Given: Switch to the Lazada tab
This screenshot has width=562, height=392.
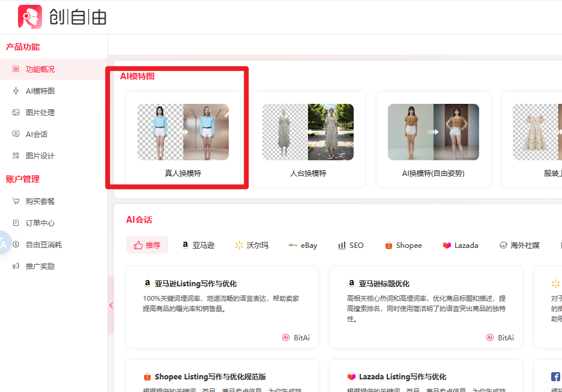Looking at the screenshot, I should point(461,245).
